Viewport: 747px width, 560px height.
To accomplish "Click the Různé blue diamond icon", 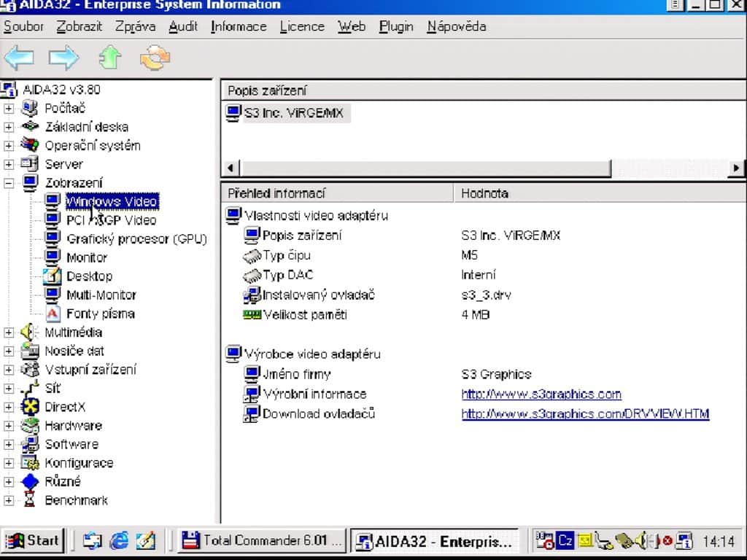I will [30, 481].
